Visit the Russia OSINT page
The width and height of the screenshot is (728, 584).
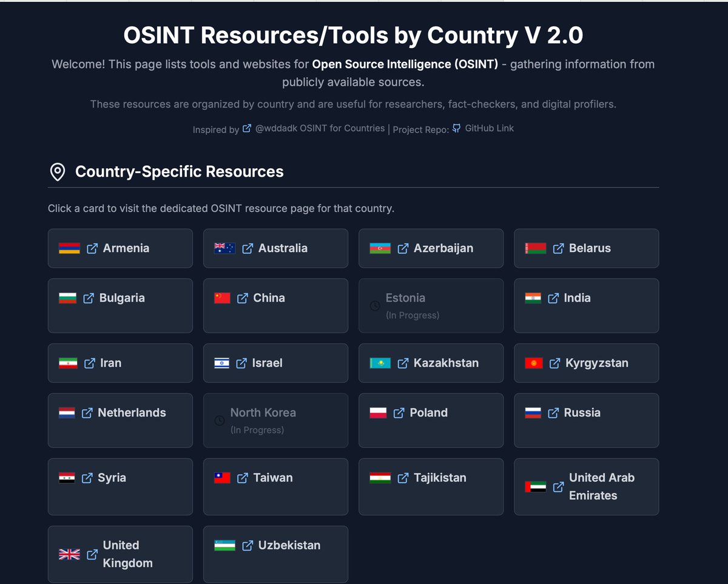587,420
